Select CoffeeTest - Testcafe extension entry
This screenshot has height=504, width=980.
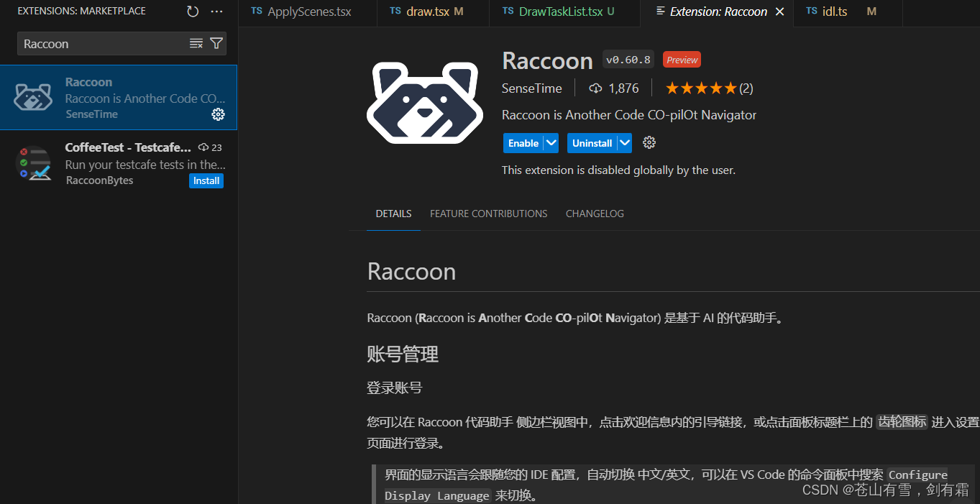coord(119,163)
